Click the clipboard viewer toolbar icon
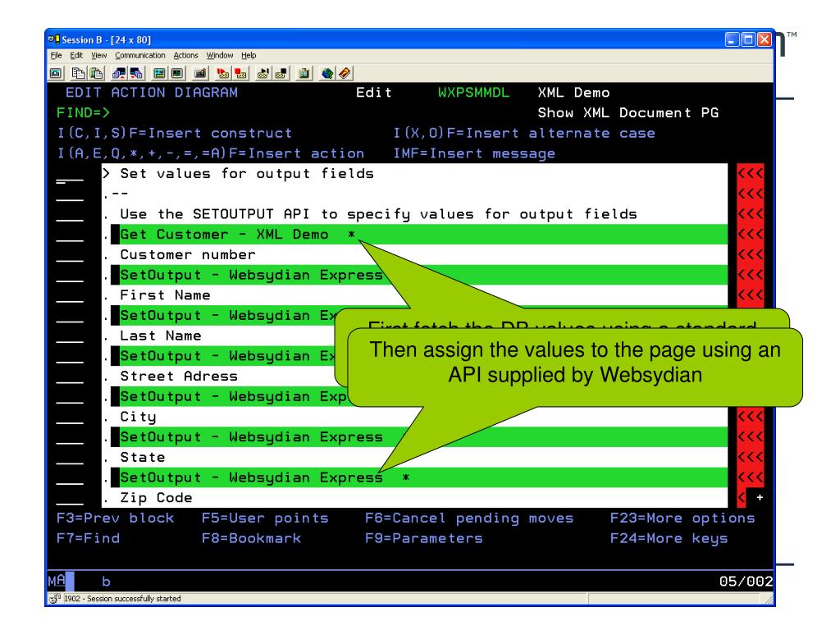 tap(304, 73)
